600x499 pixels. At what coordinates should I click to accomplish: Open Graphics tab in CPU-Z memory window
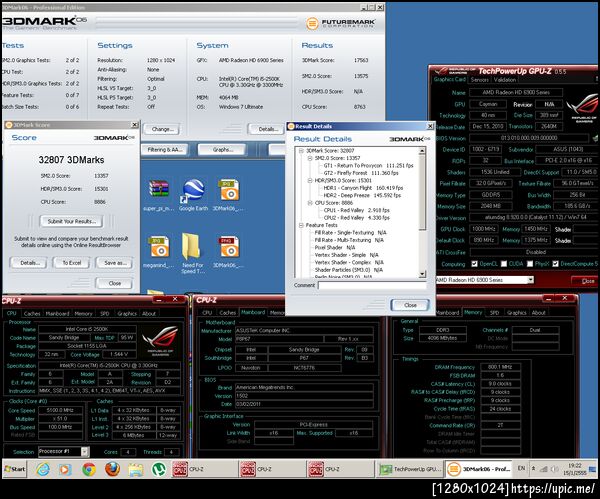pos(517,313)
